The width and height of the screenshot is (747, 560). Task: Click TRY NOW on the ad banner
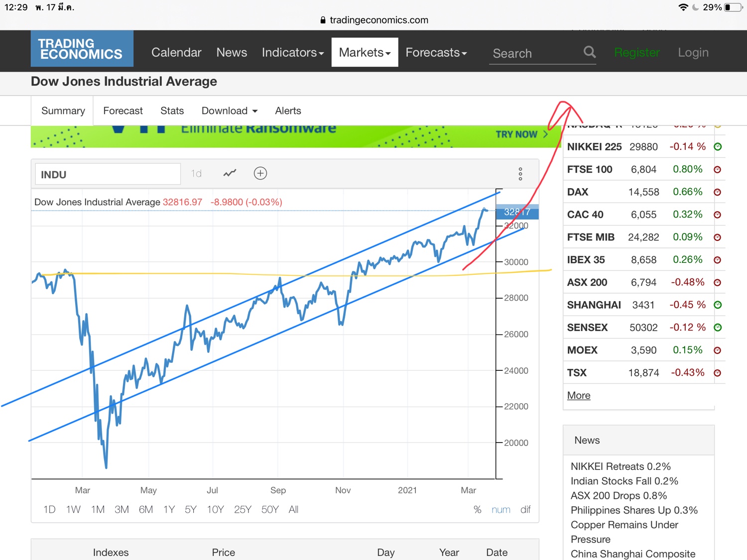[x=521, y=134]
